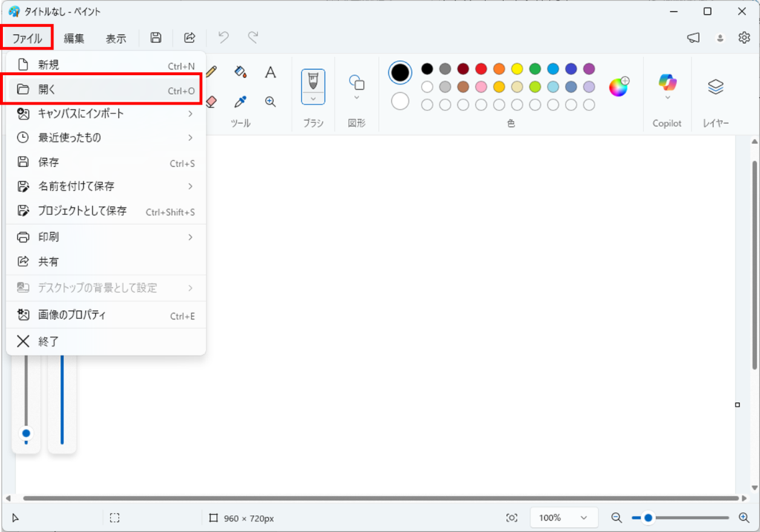This screenshot has height=532, width=760.
Task: Select the white Color 2 circle
Action: (x=400, y=101)
